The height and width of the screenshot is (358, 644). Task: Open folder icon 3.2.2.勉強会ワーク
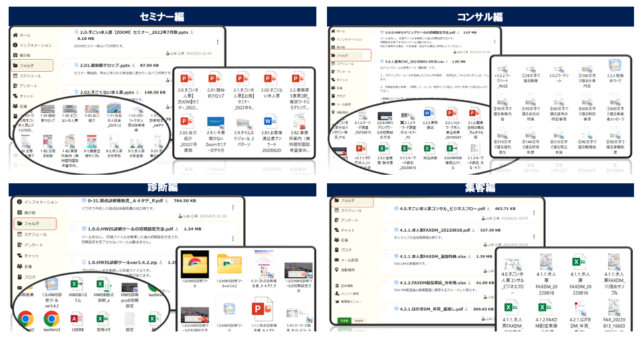pyautogui.click(x=615, y=66)
